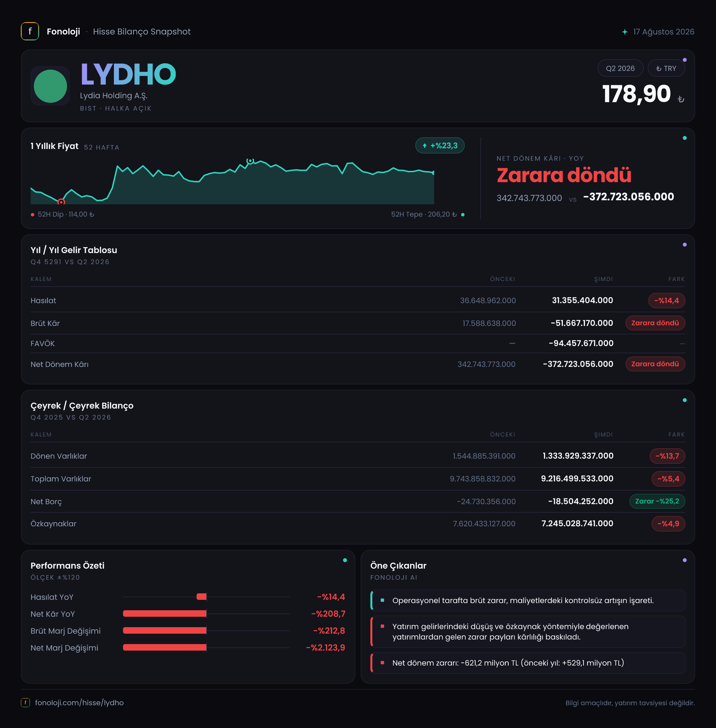The width and height of the screenshot is (716, 728).
Task: Click the Brüt Marj Değişimi bar
Action: pos(165,631)
